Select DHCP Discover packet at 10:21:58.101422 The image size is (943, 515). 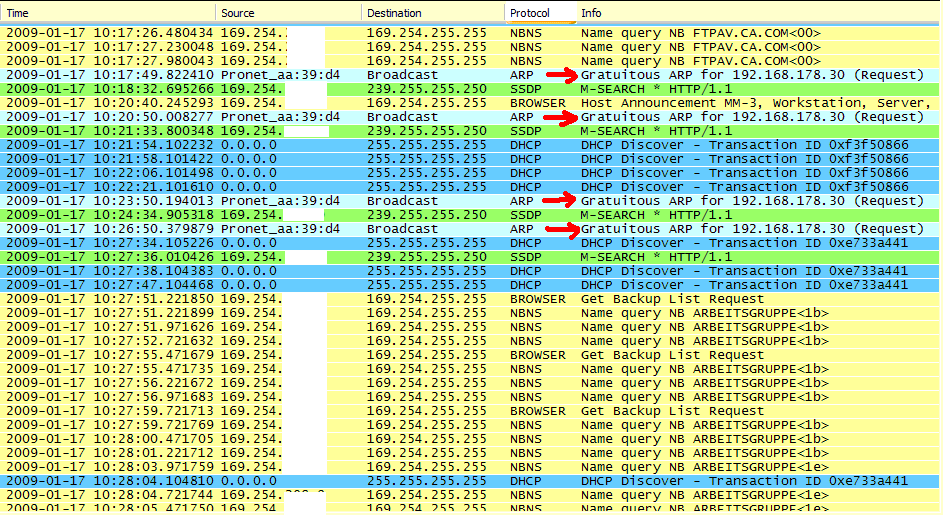tap(470, 159)
